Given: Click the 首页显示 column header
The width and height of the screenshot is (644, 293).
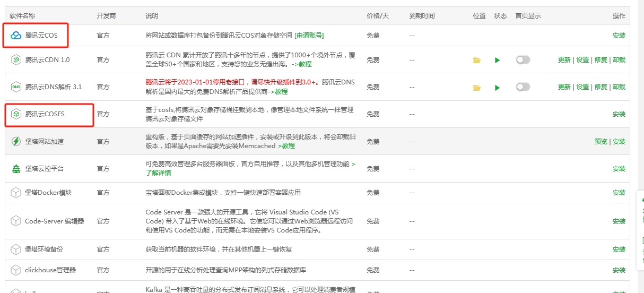Looking at the screenshot, I should coord(528,16).
